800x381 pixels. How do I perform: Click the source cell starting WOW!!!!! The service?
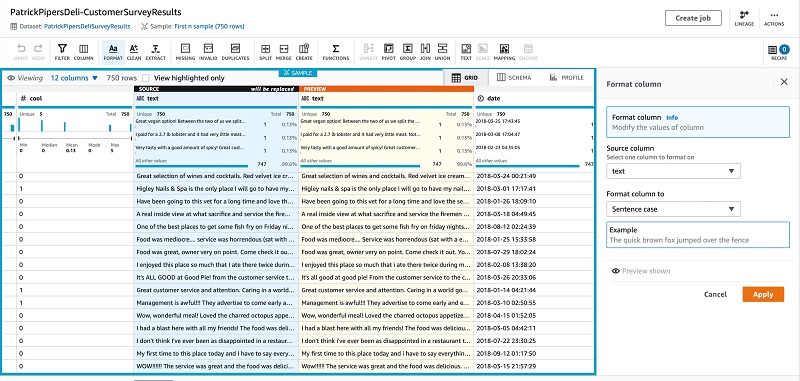215,366
